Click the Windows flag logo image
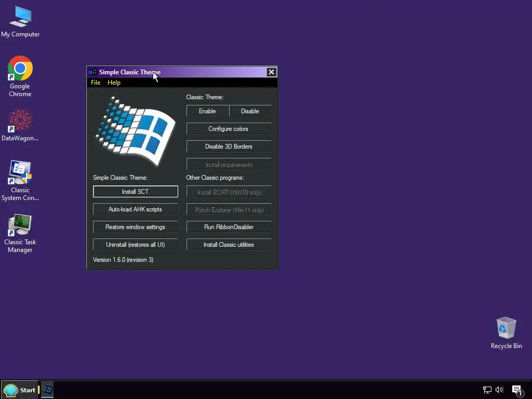Viewport: 532px width, 399px height. coord(136,131)
